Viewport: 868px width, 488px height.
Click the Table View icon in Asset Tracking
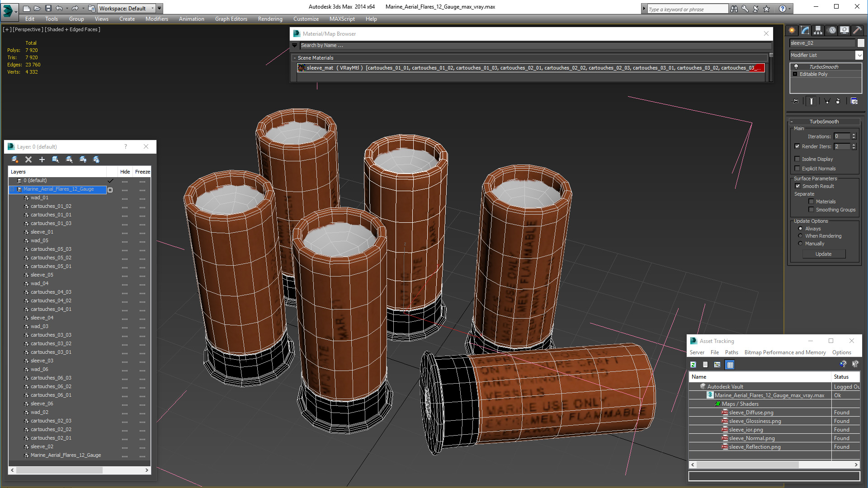tap(730, 365)
